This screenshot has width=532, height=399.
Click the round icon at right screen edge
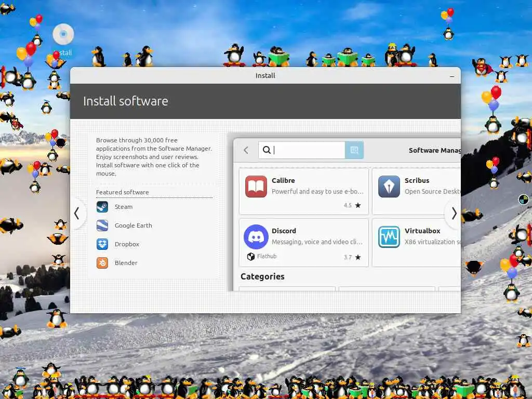click(524, 199)
